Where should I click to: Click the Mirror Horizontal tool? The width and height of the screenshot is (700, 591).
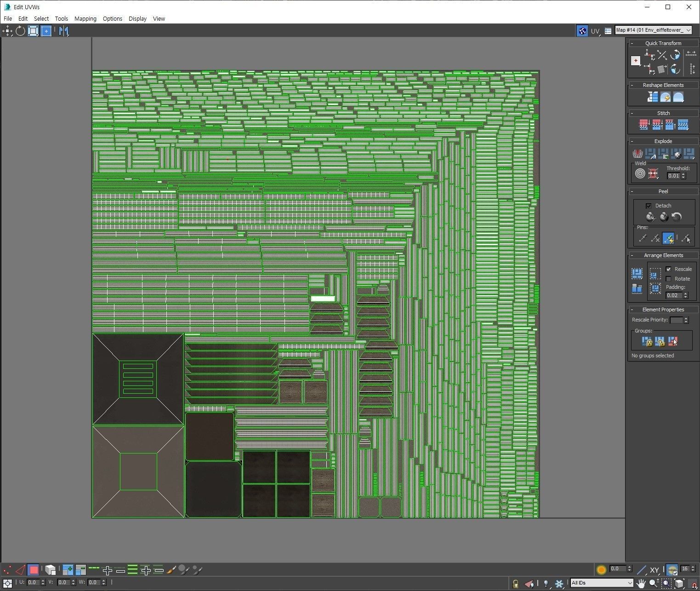click(63, 31)
